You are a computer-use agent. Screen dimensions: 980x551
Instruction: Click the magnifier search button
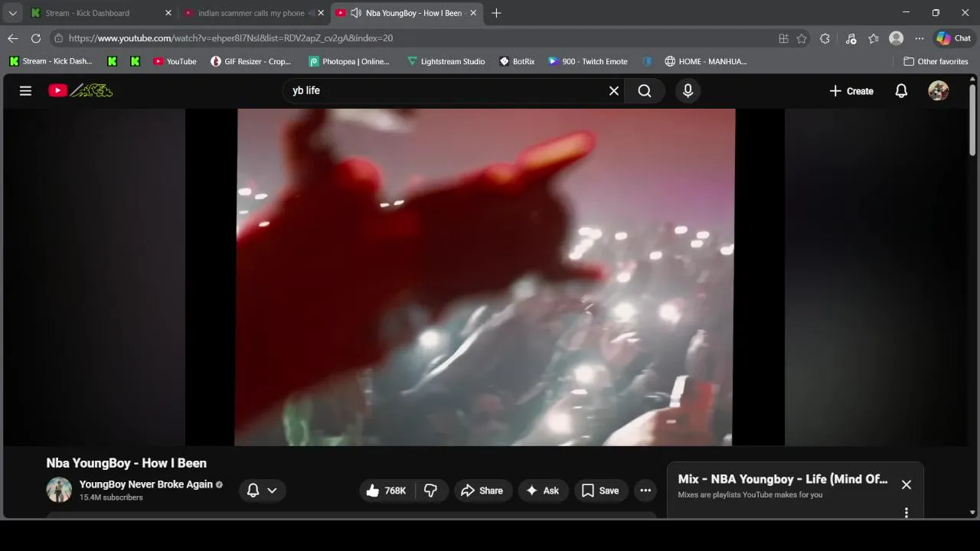[x=645, y=90]
